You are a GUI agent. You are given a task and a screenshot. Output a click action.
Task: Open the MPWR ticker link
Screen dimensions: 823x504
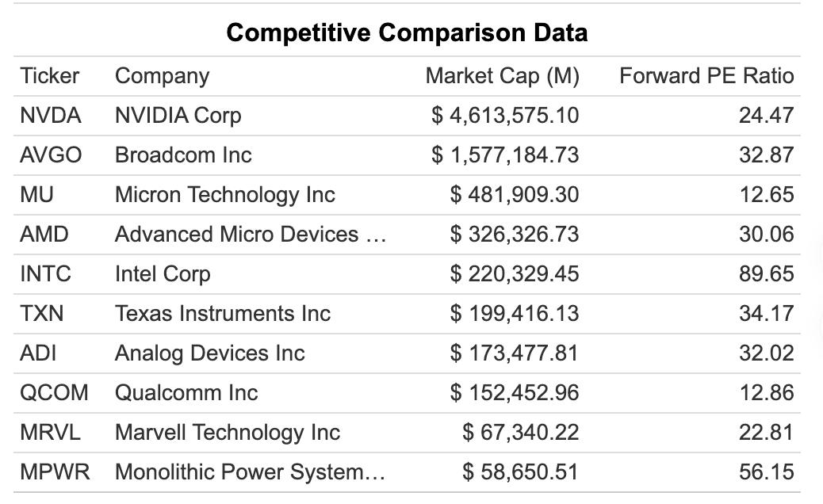click(x=55, y=472)
